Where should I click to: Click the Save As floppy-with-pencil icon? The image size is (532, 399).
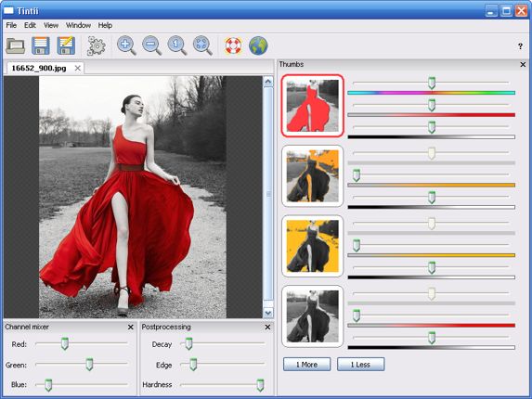point(66,45)
